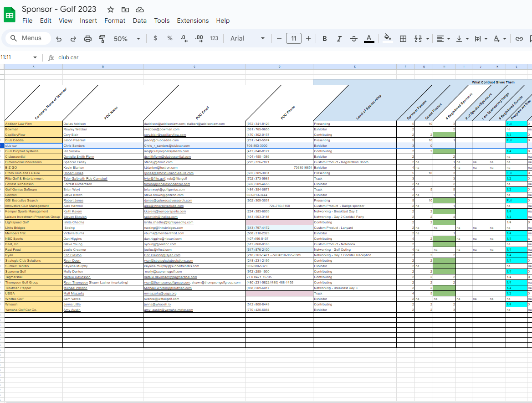
Task: Click the move to folder icon
Action: [x=125, y=10]
